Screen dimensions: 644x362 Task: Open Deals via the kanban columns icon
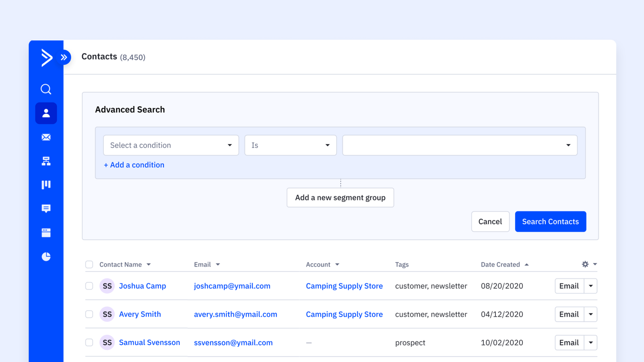pos(46,185)
